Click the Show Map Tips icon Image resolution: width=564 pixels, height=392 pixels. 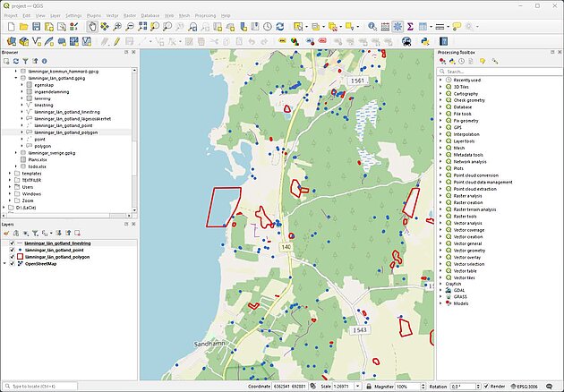[x=457, y=26]
